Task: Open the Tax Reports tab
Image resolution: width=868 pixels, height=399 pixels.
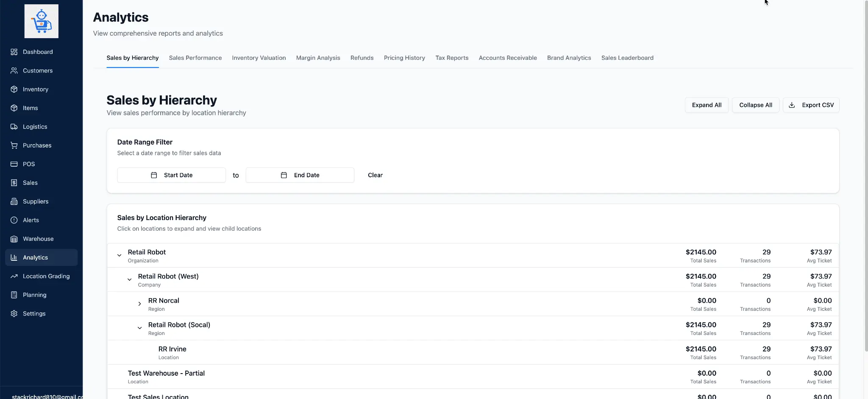Action: [452, 58]
